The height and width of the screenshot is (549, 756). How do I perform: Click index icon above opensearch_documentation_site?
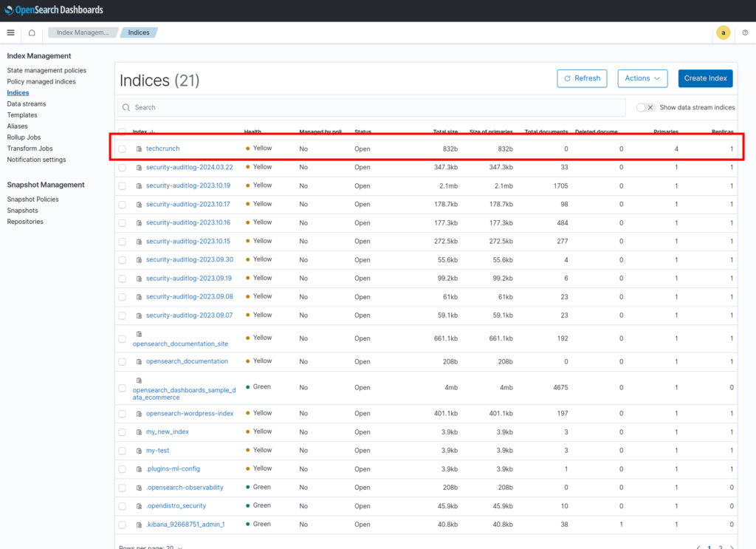(x=140, y=334)
